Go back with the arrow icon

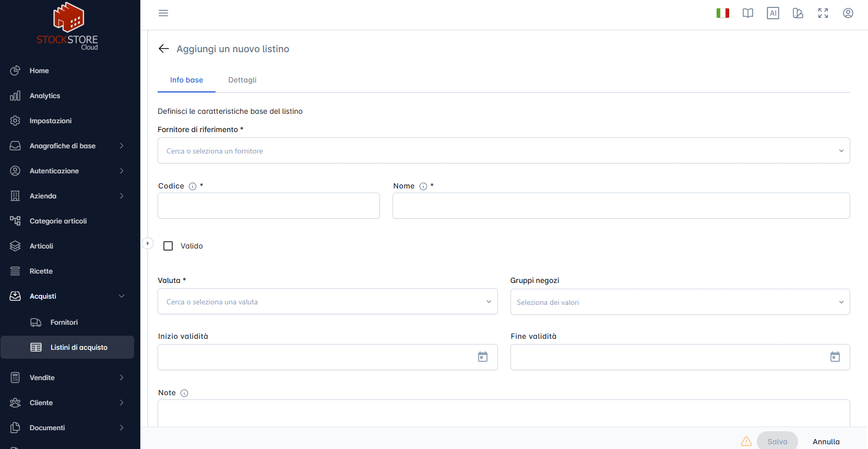(x=164, y=49)
